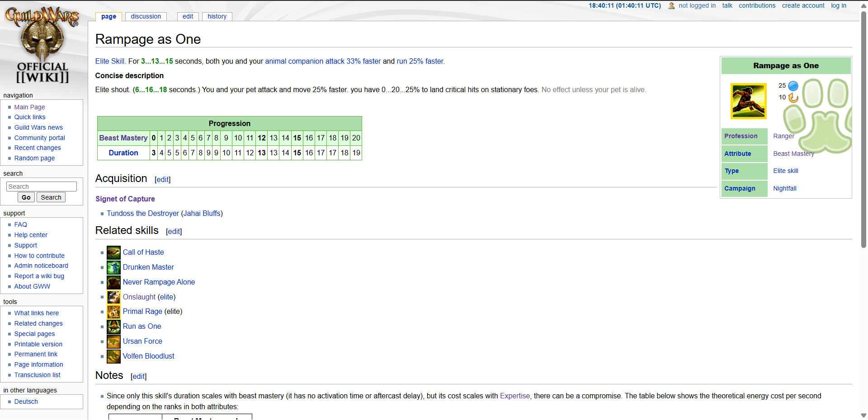Open the edit tab

188,16
